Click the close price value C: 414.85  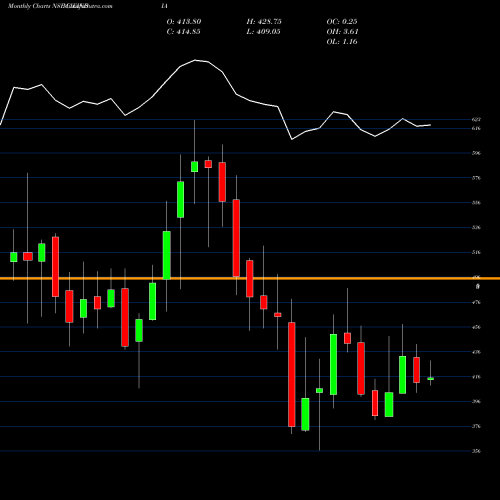pyautogui.click(x=184, y=32)
